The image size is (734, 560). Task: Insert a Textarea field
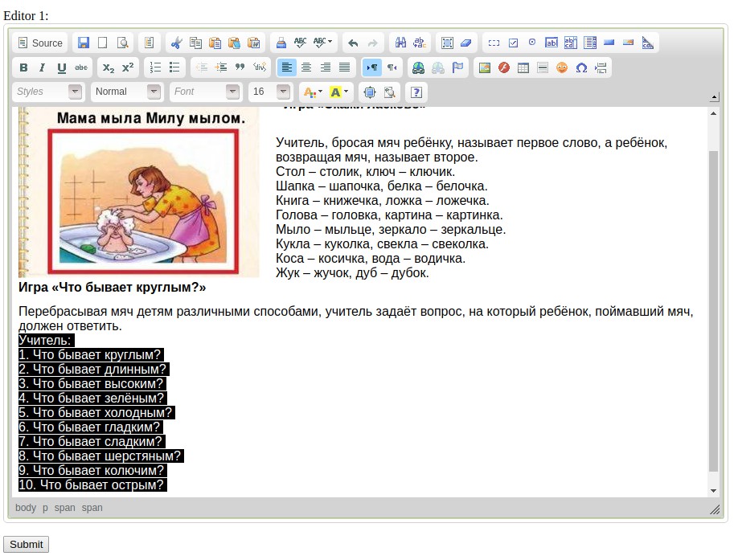click(571, 43)
